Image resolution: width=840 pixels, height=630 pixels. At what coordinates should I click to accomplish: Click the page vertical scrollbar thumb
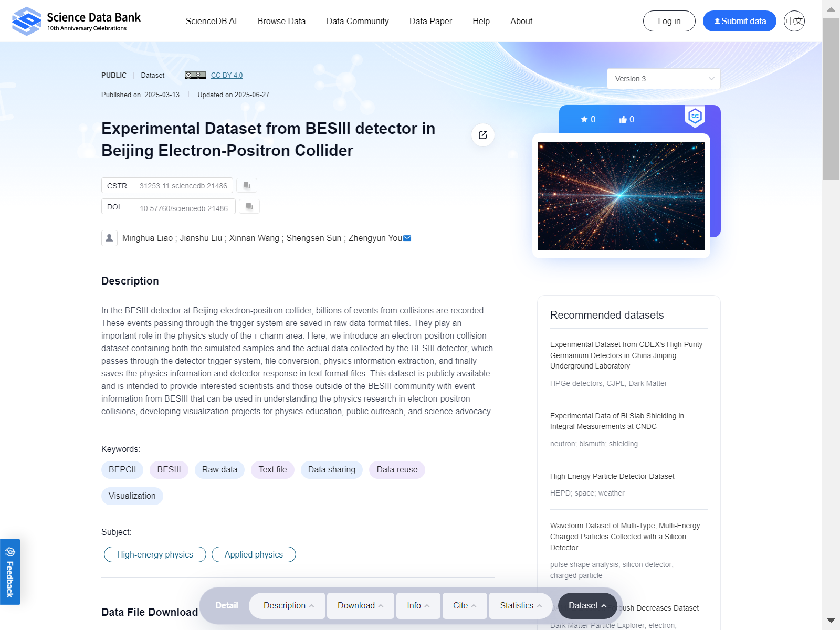pos(831,99)
